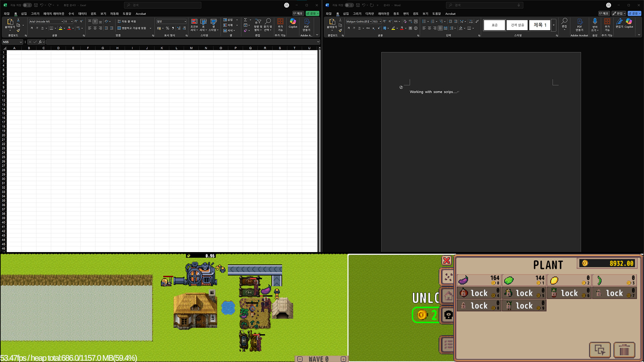This screenshot has width=644, height=362.
Task: Click the trash can icon in PLANT panel
Action: point(624,350)
